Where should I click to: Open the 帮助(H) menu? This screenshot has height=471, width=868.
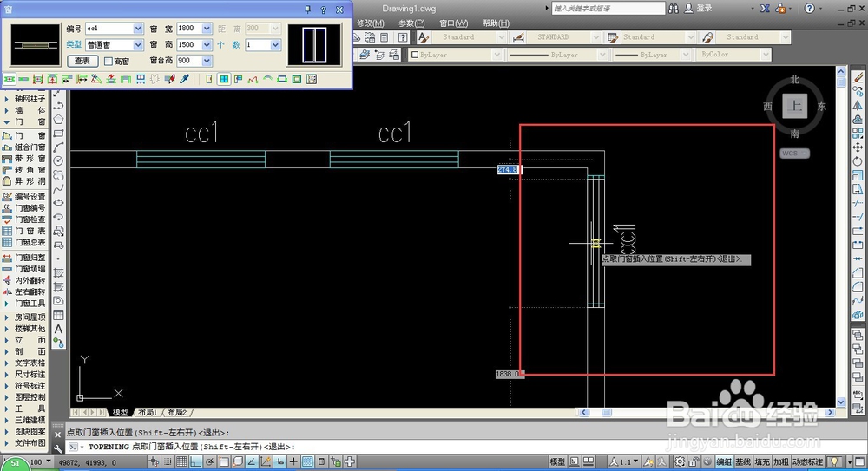[x=496, y=23]
